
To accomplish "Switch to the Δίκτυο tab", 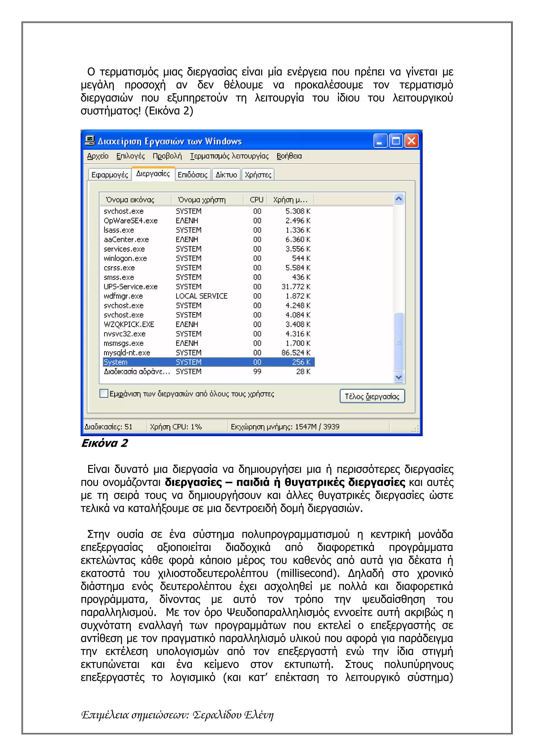I will point(226,175).
